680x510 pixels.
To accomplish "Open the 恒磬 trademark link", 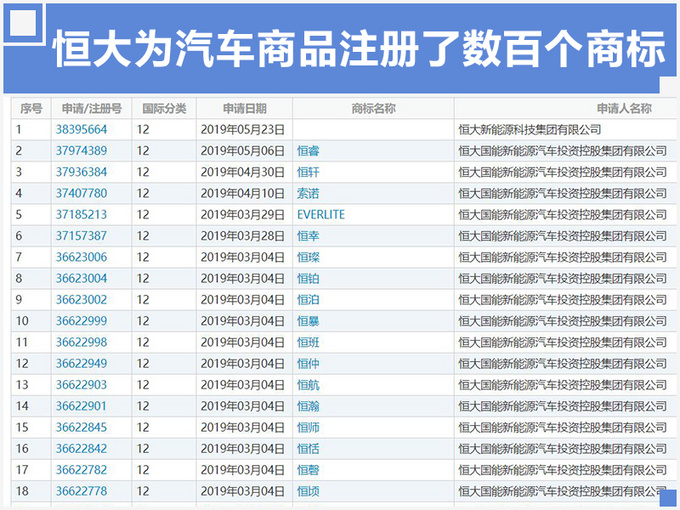I will click(308, 469).
